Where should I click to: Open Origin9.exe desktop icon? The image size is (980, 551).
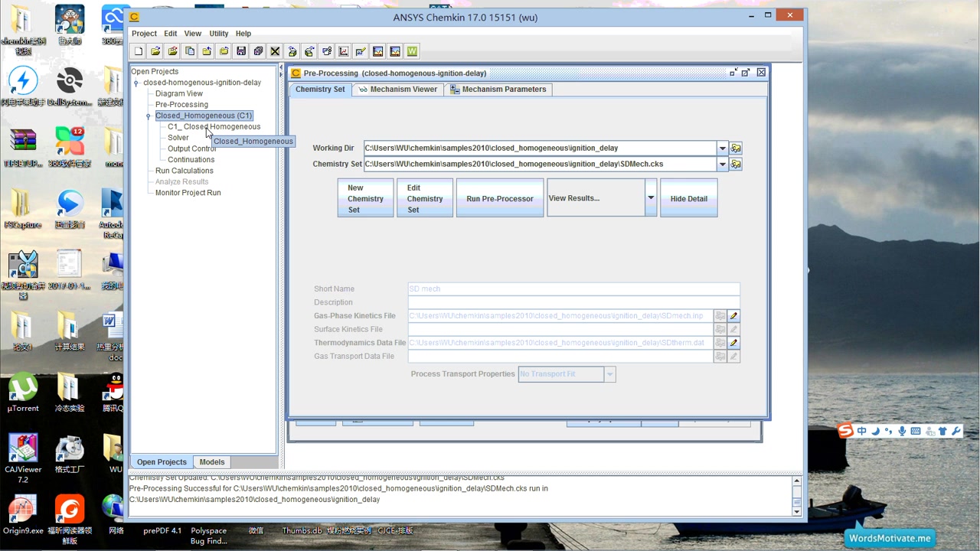point(23,516)
